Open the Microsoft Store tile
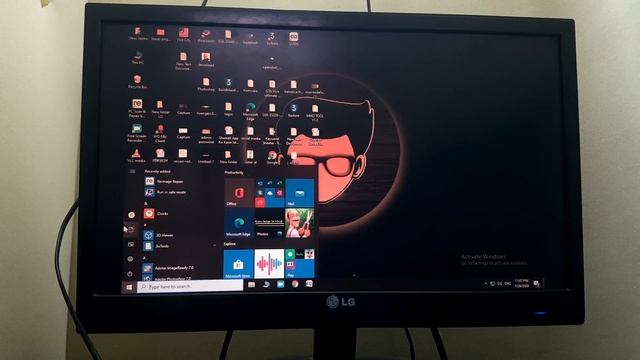The width and height of the screenshot is (640, 360). pyautogui.click(x=238, y=264)
